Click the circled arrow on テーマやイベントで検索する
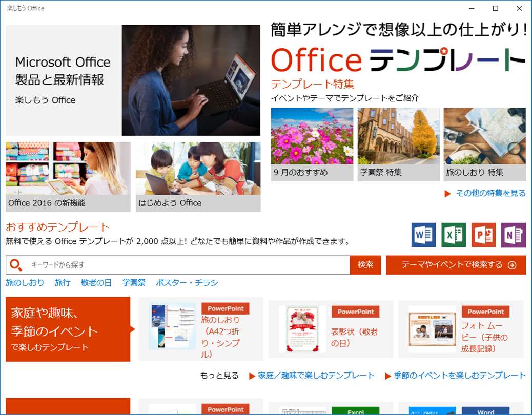 pyautogui.click(x=512, y=265)
